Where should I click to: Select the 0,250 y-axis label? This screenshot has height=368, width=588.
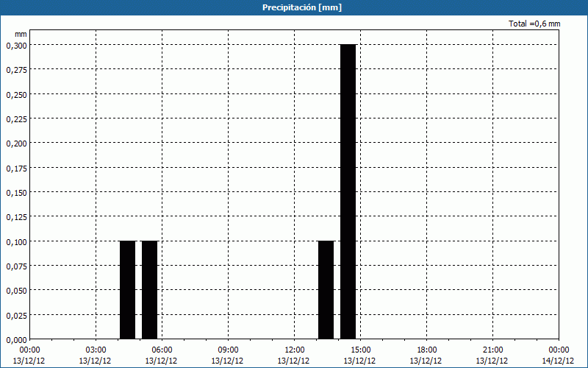click(16, 95)
